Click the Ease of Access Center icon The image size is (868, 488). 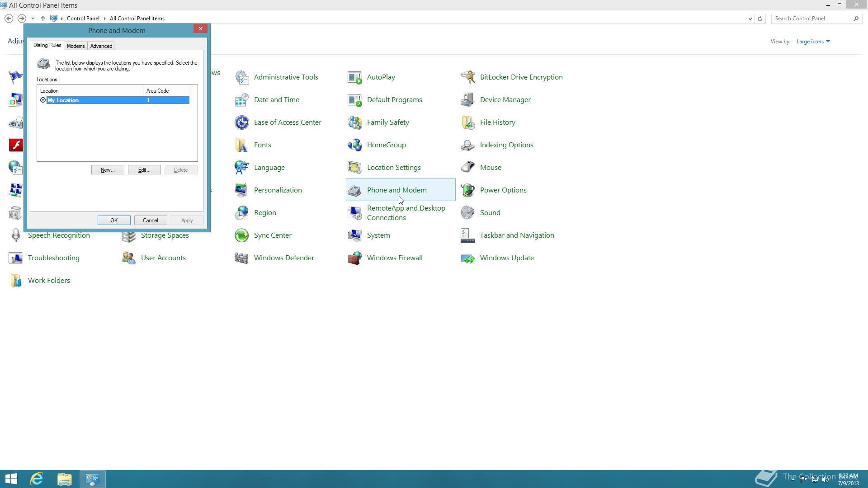pos(242,122)
